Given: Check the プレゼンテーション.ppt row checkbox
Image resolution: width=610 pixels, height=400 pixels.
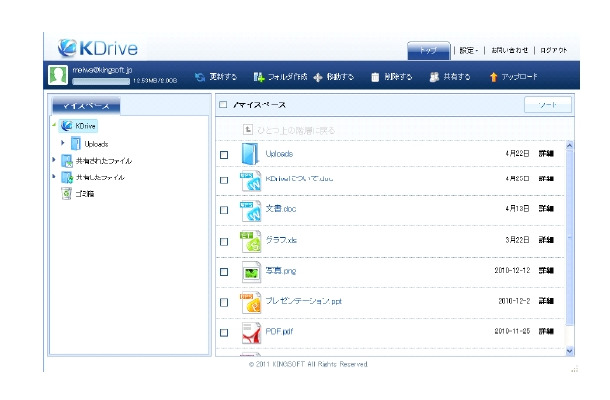Looking at the screenshot, I should 224,302.
